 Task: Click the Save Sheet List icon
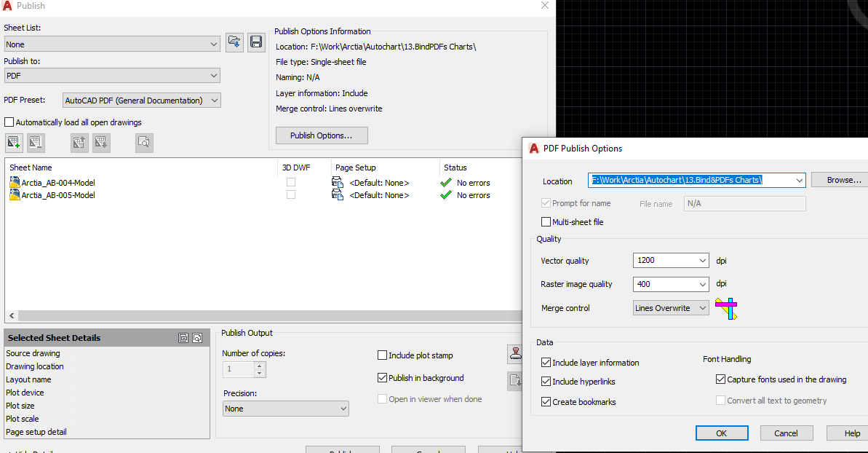(256, 42)
